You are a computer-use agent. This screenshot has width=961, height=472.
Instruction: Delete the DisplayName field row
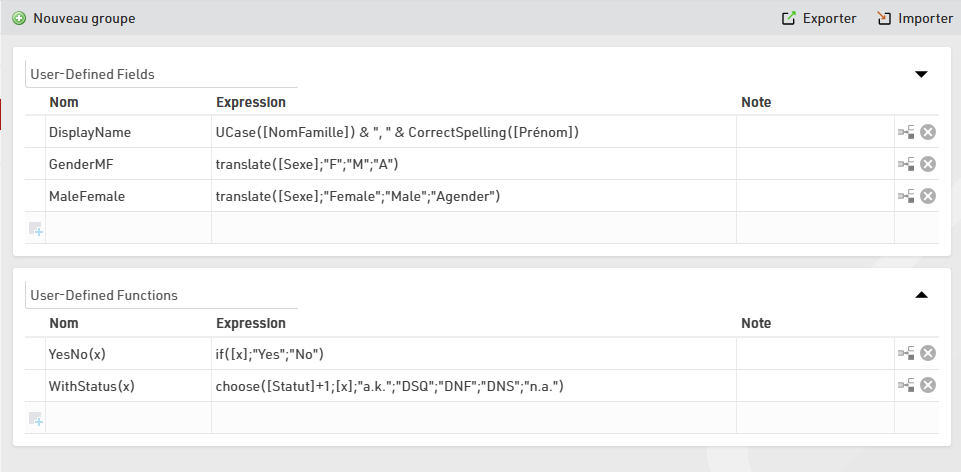pyautogui.click(x=928, y=132)
